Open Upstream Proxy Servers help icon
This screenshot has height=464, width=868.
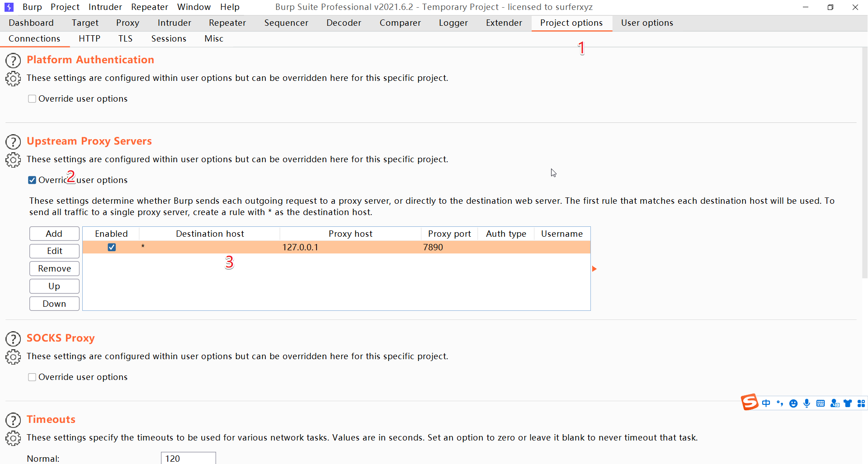coord(13,142)
